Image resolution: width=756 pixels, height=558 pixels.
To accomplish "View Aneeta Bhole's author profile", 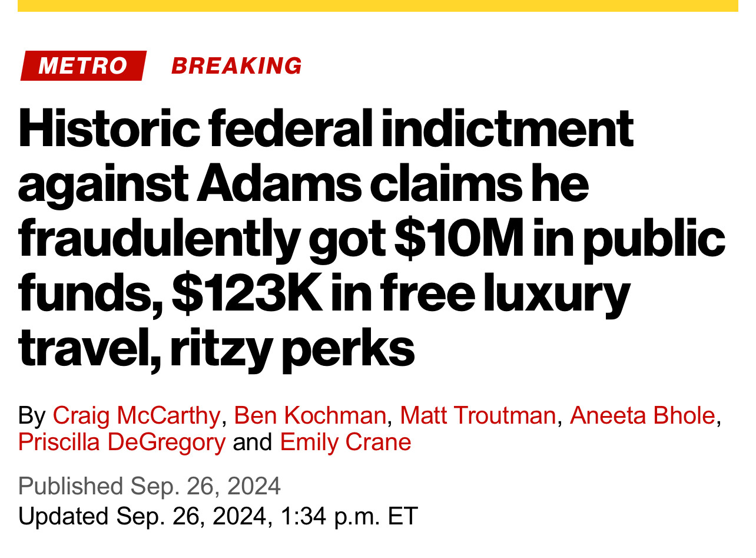I will pyautogui.click(x=642, y=416).
